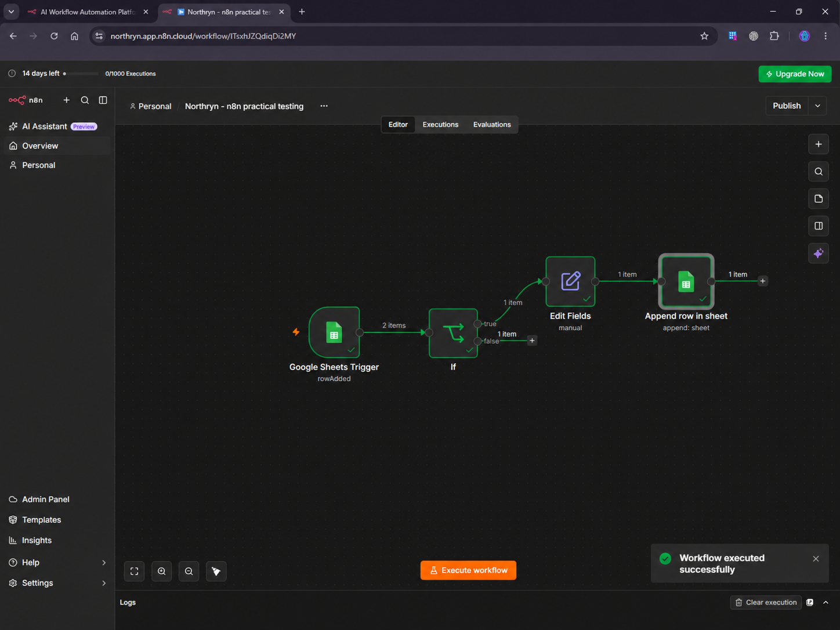The image size is (840, 630).
Task: Click the canvas add node plus button
Action: tap(819, 144)
